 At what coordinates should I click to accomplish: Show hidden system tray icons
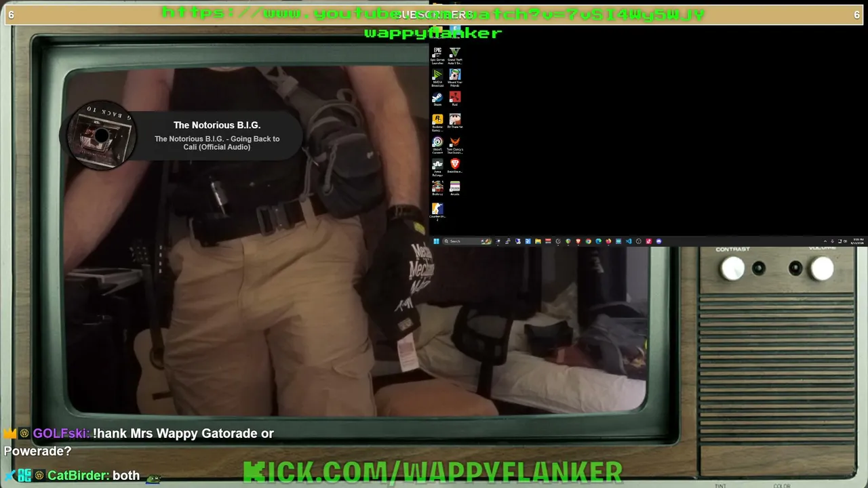click(825, 241)
